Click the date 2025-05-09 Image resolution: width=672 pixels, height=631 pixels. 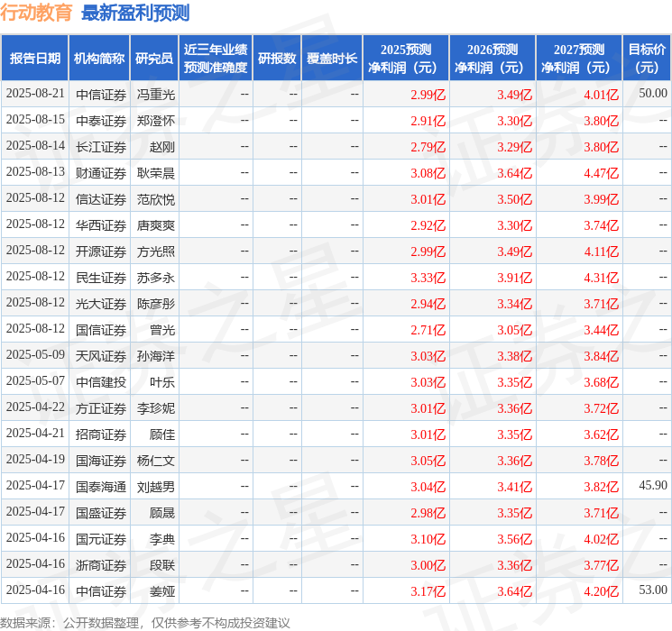click(x=35, y=354)
